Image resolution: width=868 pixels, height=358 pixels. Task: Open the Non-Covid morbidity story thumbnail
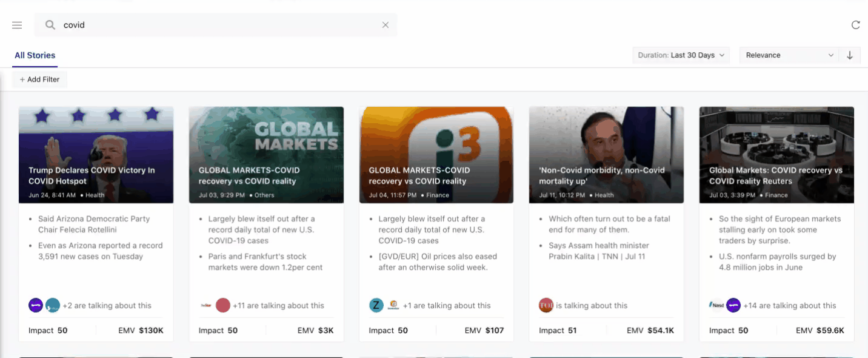[606, 155]
